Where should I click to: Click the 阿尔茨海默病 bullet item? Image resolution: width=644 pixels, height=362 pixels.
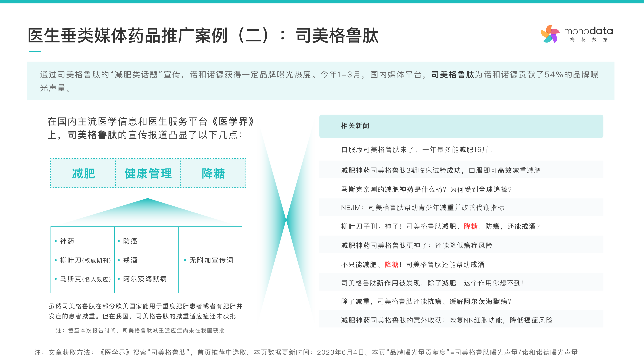[x=145, y=279]
